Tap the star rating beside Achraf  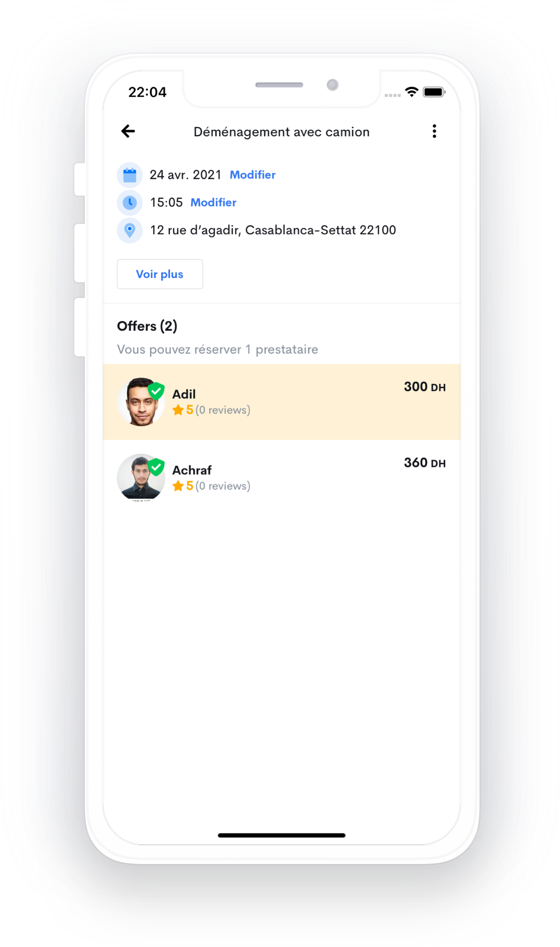pyautogui.click(x=183, y=486)
